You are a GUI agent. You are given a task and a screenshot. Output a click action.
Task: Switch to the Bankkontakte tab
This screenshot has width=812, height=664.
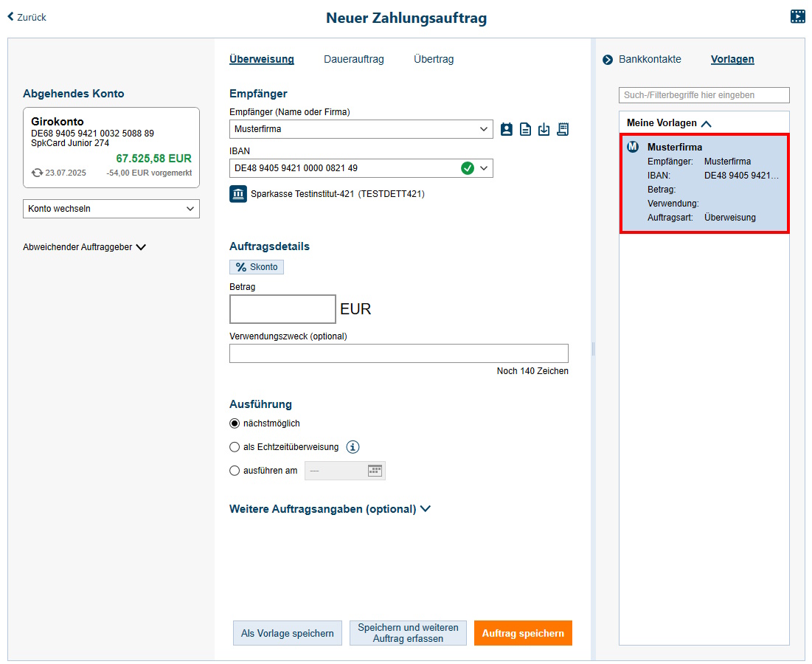(649, 59)
